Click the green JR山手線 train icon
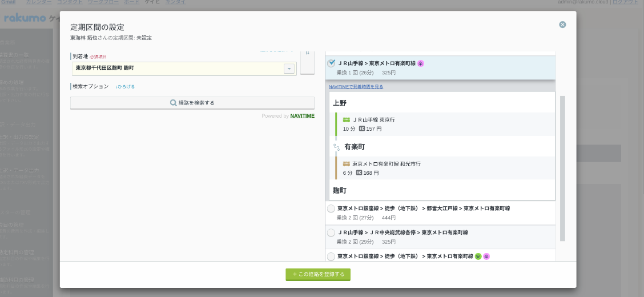644x297 pixels. (346, 120)
